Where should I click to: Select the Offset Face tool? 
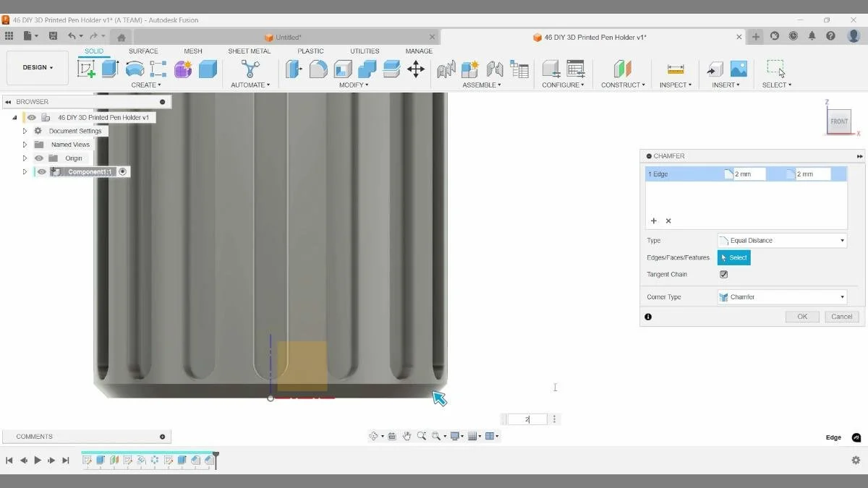[391, 69]
